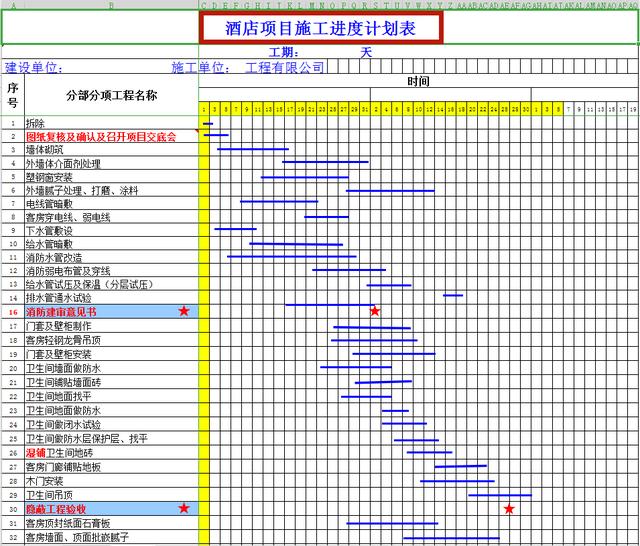This screenshot has width=640, height=546.
Task: Select the highlighted 消防建审意见书 cell
Action: tap(111, 312)
